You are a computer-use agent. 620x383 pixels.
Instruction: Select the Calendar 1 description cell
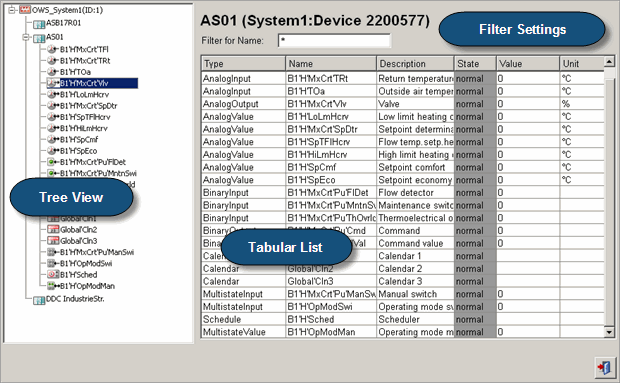point(415,256)
